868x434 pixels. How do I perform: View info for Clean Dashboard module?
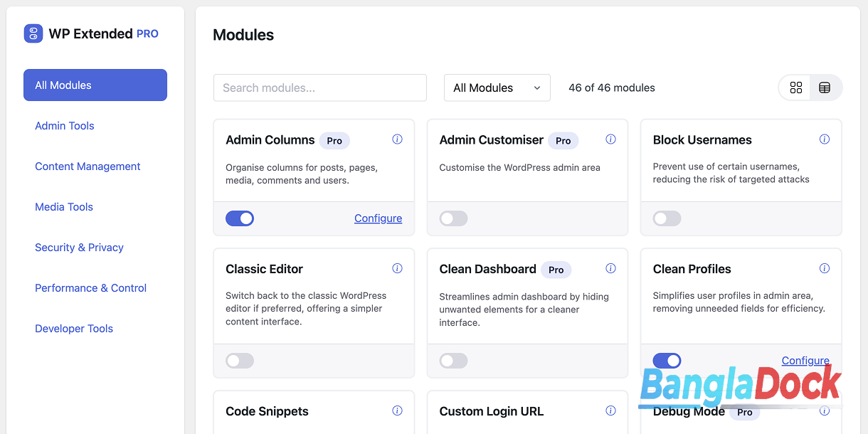click(x=610, y=268)
